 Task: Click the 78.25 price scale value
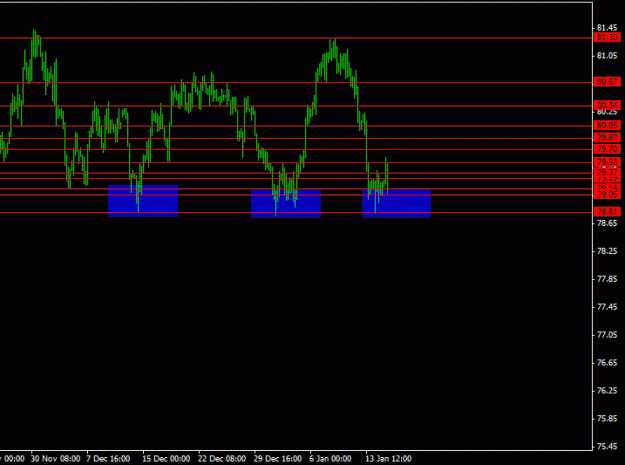tap(607, 251)
